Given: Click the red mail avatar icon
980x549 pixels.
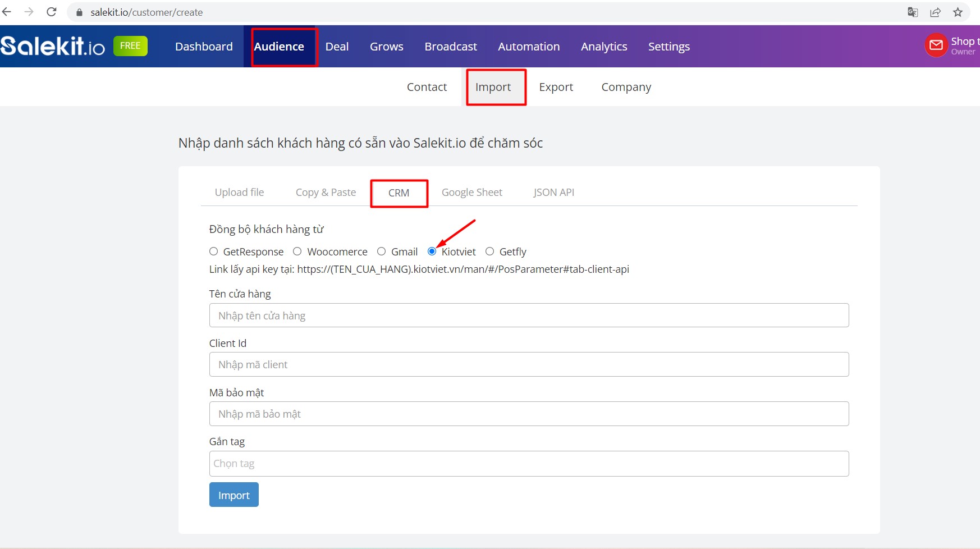Looking at the screenshot, I should (936, 45).
